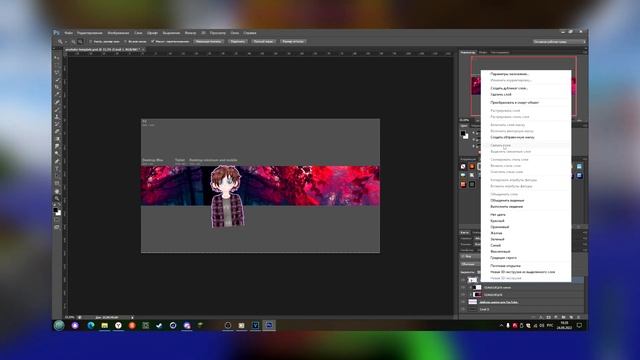
Task: Toggle the Масшт. перетаскиванием checkbox
Action: [153, 42]
